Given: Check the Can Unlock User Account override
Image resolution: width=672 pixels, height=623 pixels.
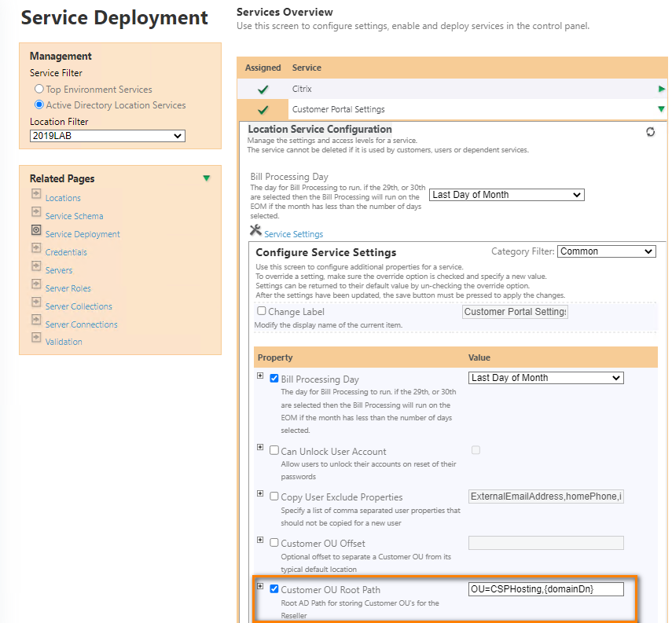Looking at the screenshot, I should click(x=274, y=451).
